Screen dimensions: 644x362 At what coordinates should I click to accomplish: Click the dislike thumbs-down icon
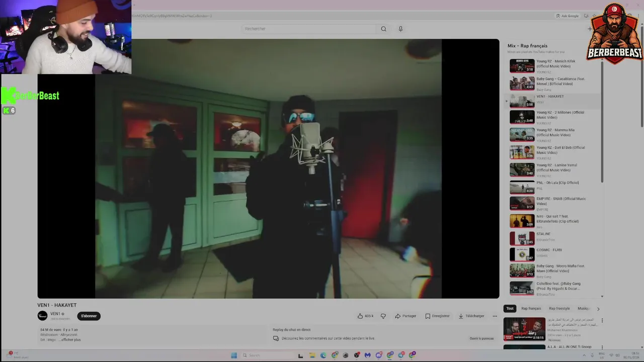383,316
